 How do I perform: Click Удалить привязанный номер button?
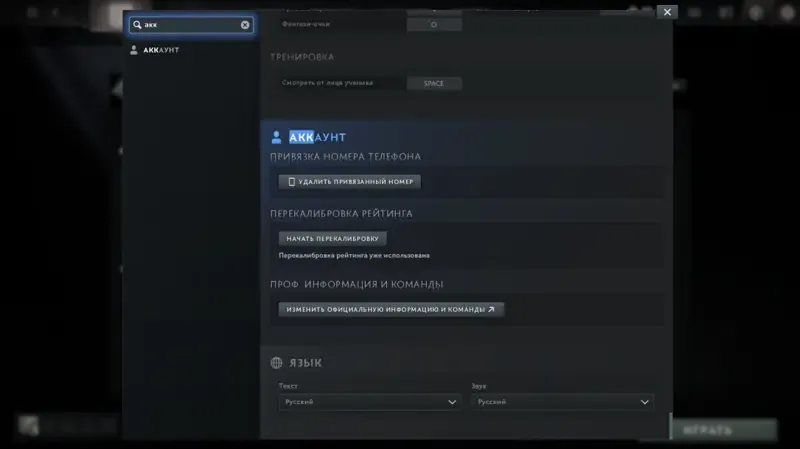pyautogui.click(x=349, y=182)
